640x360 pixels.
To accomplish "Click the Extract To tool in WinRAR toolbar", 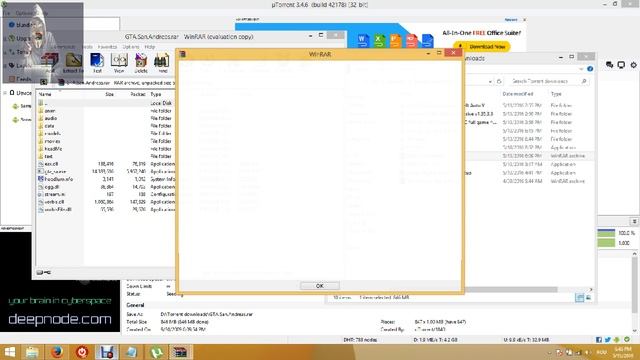I will pyautogui.click(x=73, y=63).
